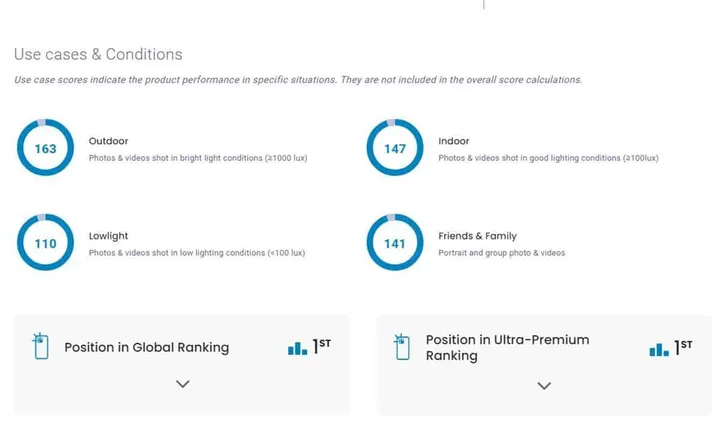This screenshot has width=720, height=436.
Task: Click the Outdoor score circle showing 163
Action: pos(45,149)
